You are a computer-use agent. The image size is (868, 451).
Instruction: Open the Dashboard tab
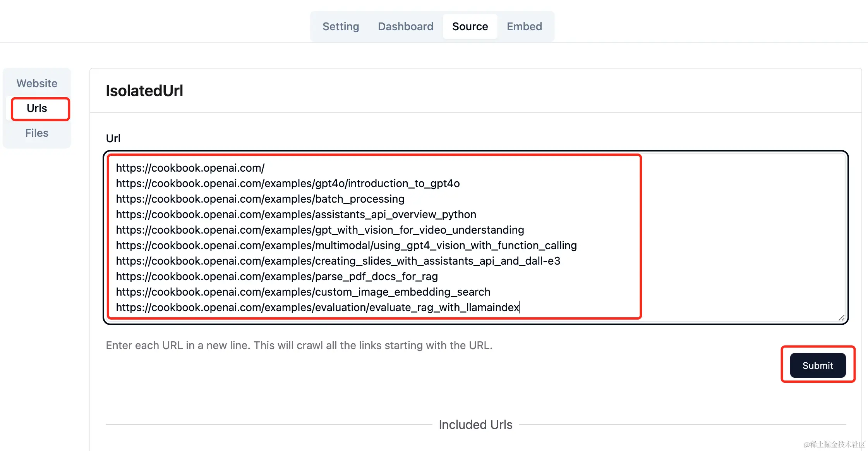pos(405,26)
